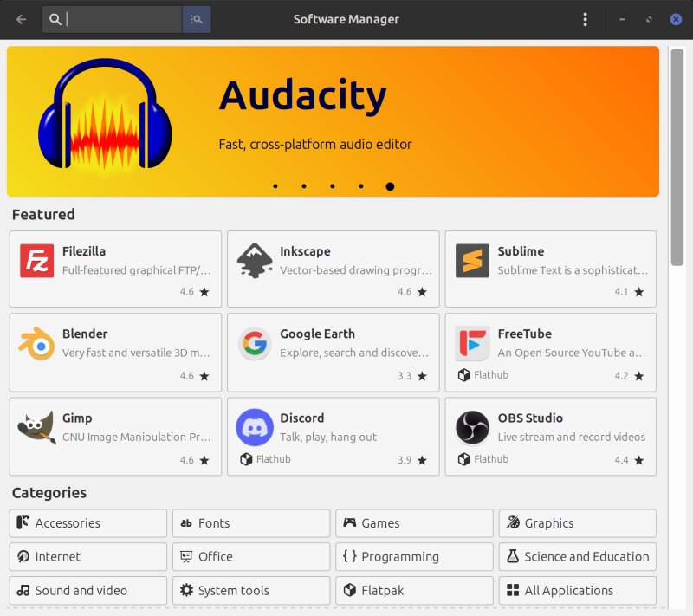The image size is (693, 616).
Task: Click the FreeTube app icon
Action: tap(472, 343)
